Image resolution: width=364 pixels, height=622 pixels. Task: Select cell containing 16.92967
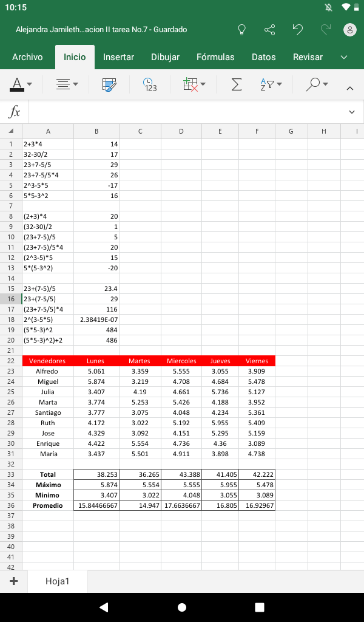coord(257,505)
